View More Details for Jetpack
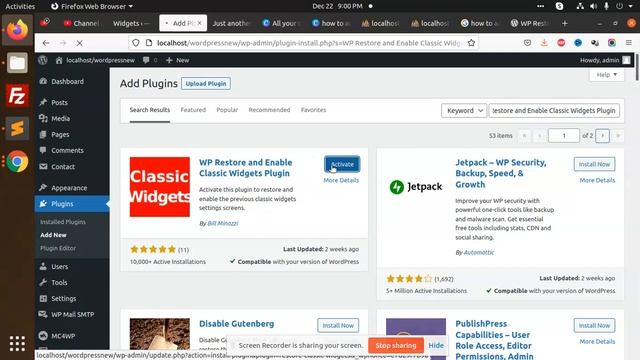Image resolution: width=640 pixels, height=360 pixels. [x=597, y=180]
